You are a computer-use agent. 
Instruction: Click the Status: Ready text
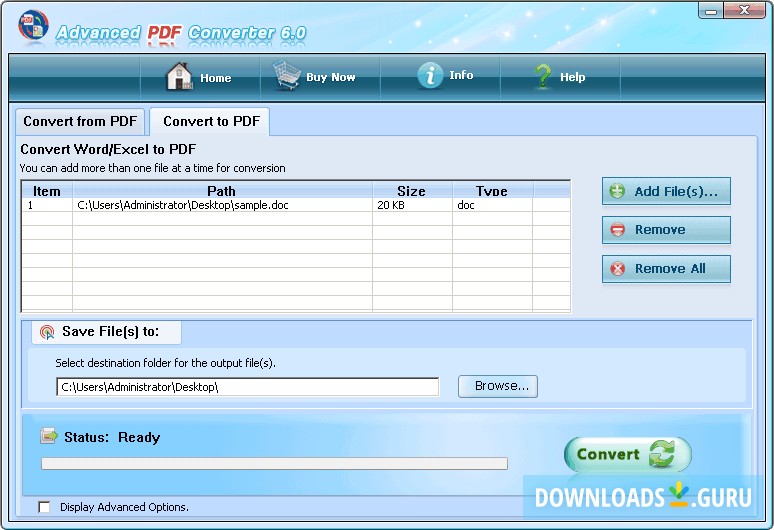point(112,437)
